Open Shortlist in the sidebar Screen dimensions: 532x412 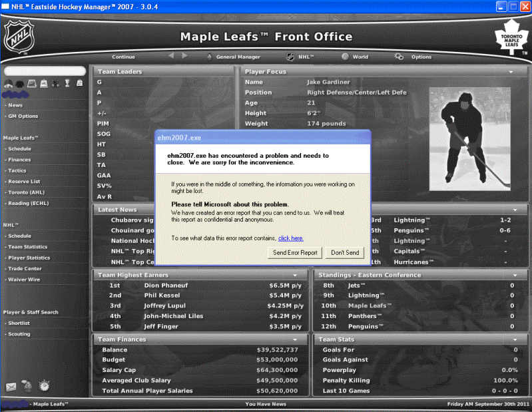[x=19, y=323]
